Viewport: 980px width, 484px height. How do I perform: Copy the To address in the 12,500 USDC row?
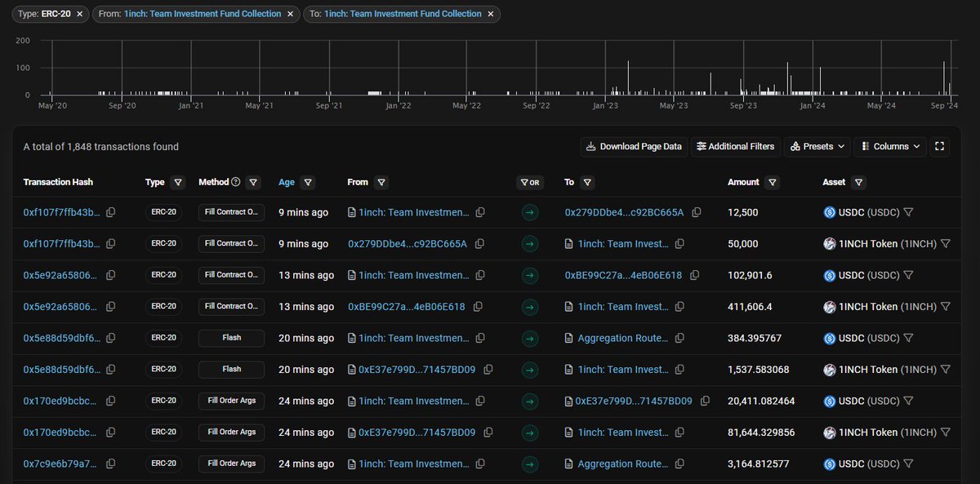(x=696, y=212)
